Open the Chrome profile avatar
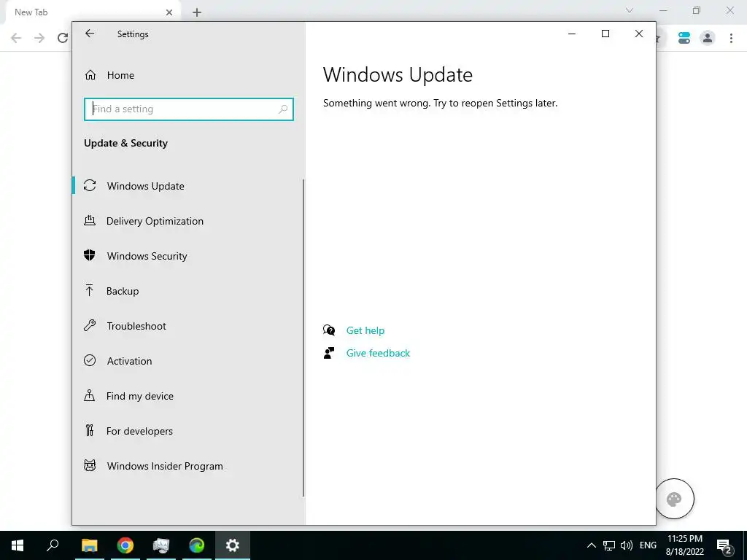747x560 pixels. [708, 38]
